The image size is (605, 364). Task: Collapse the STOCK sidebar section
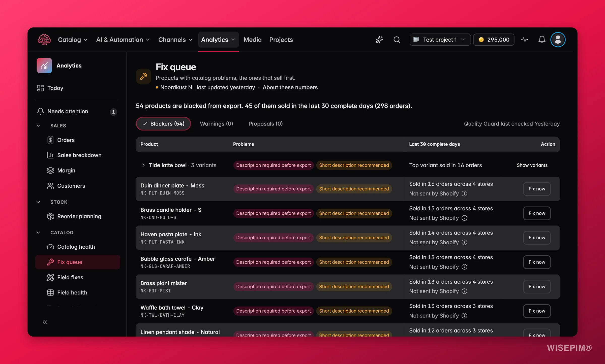click(38, 202)
